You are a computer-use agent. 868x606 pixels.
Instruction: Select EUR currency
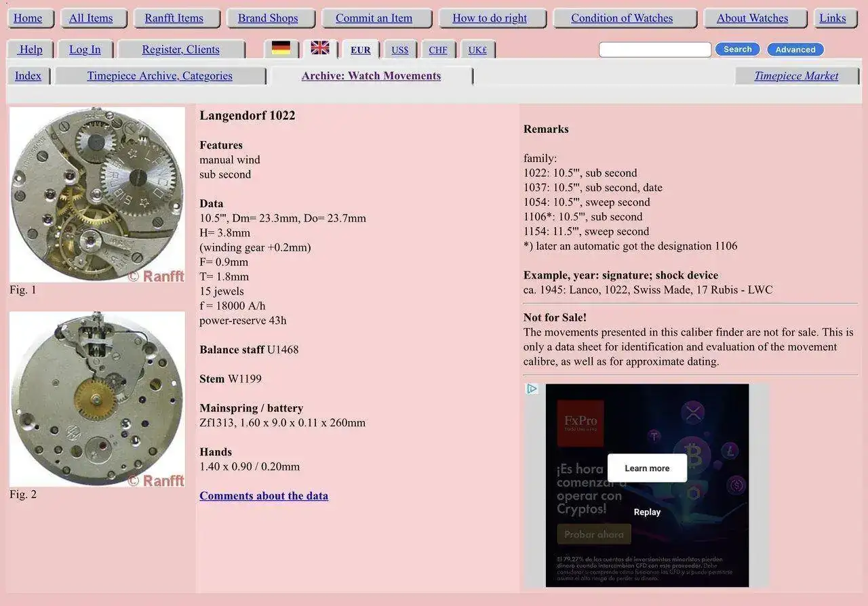[x=361, y=50]
